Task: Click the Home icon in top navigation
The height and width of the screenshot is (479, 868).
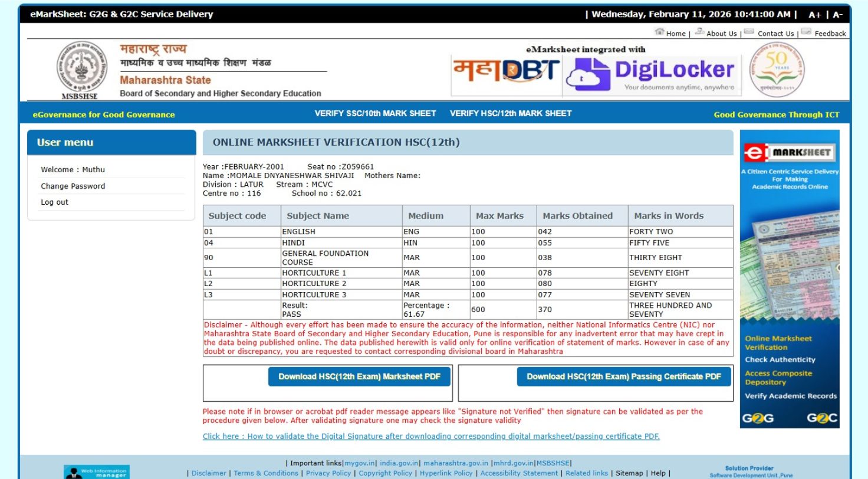Action: click(x=659, y=32)
